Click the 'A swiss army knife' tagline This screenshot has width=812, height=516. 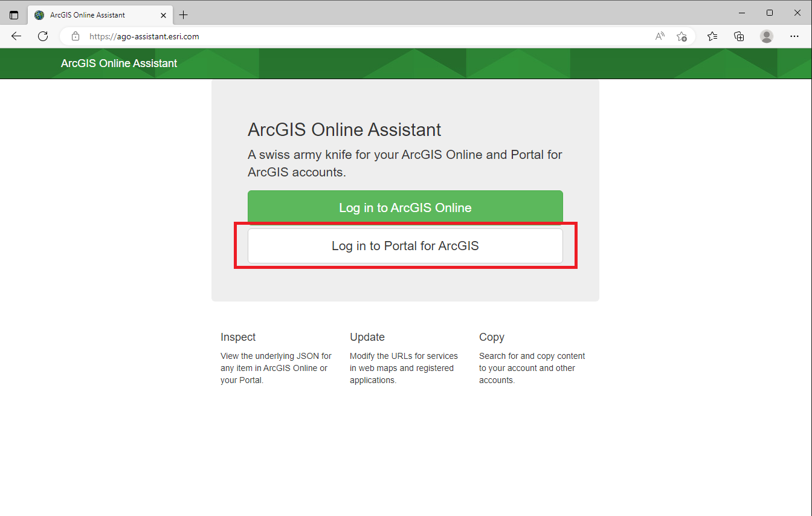405,163
